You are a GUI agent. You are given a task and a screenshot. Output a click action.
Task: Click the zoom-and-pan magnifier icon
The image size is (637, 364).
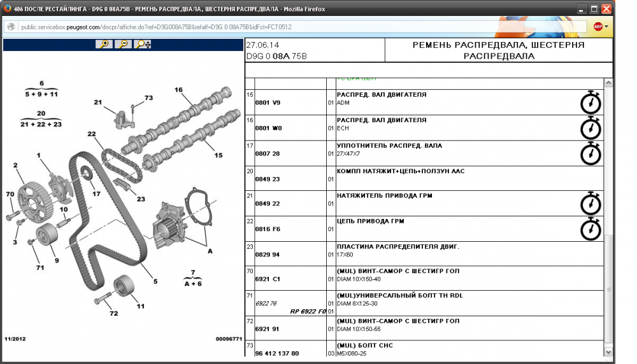143,45
